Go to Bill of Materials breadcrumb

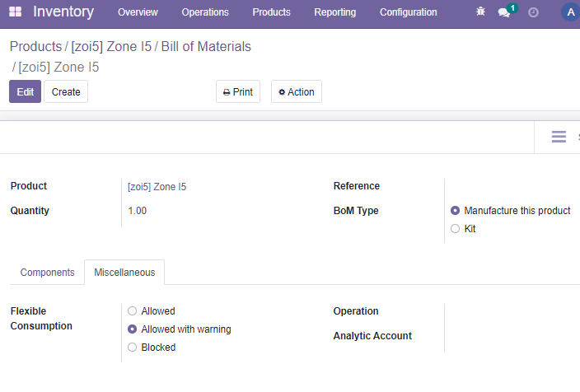pos(206,47)
